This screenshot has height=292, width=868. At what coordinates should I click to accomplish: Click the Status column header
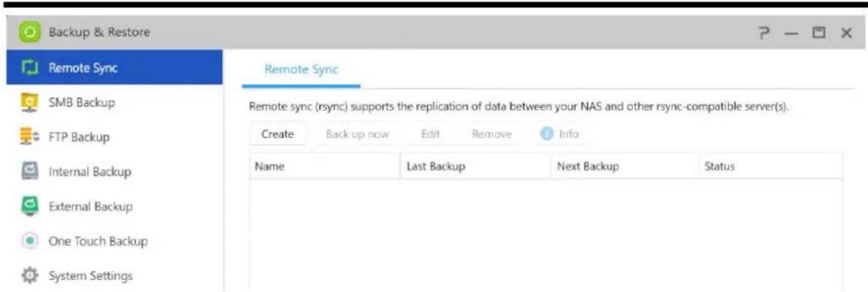pos(720,167)
